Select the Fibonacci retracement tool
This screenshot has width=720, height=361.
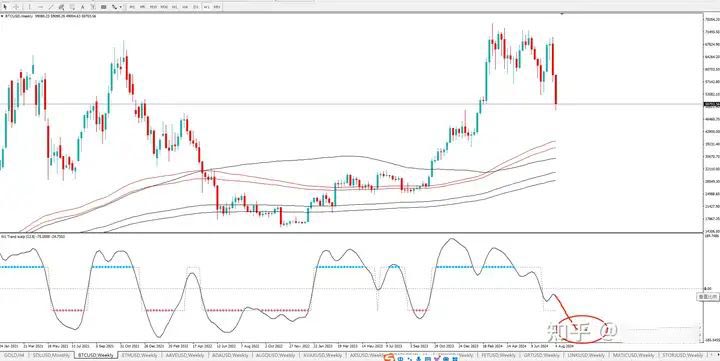(73, 7)
